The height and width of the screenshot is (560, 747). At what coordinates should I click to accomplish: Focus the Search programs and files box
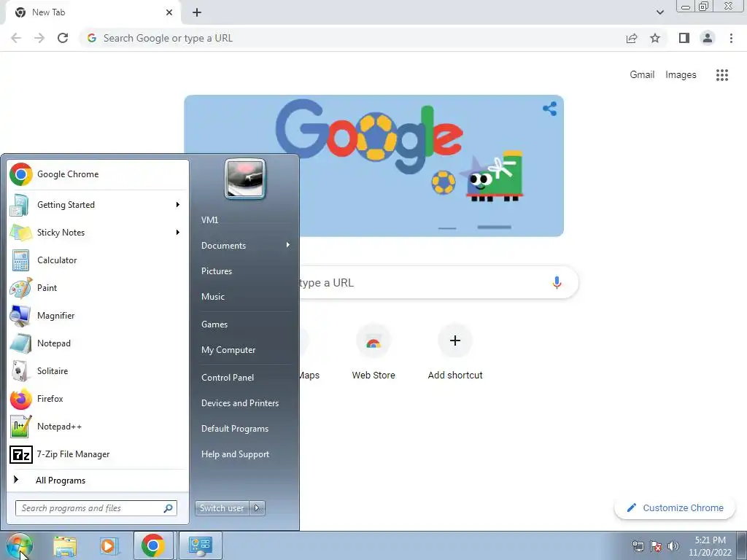tap(96, 508)
